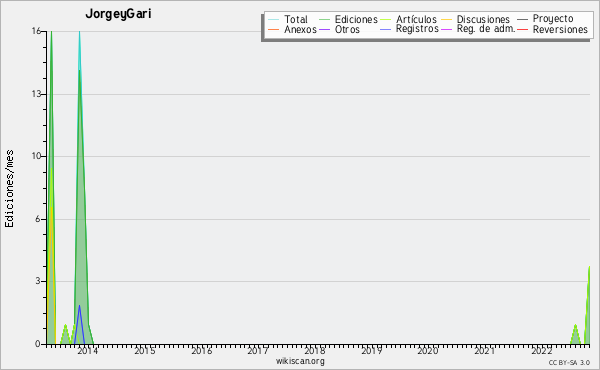The image size is (600, 370).
Task: Click the 10 y-axis value
Action: point(36,156)
